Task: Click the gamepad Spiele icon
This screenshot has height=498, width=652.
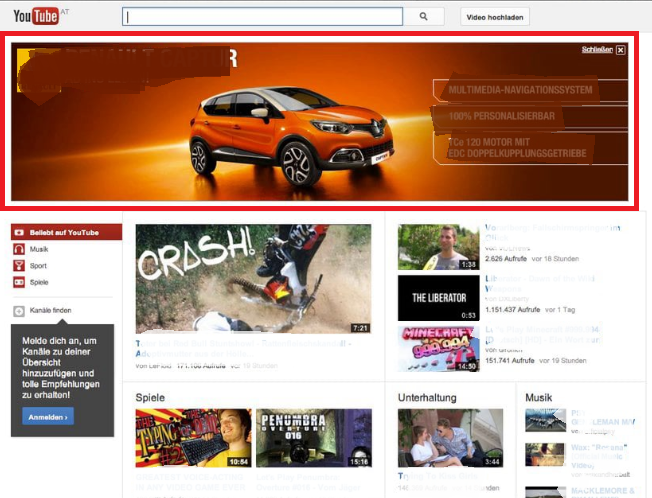Action: 19,282
